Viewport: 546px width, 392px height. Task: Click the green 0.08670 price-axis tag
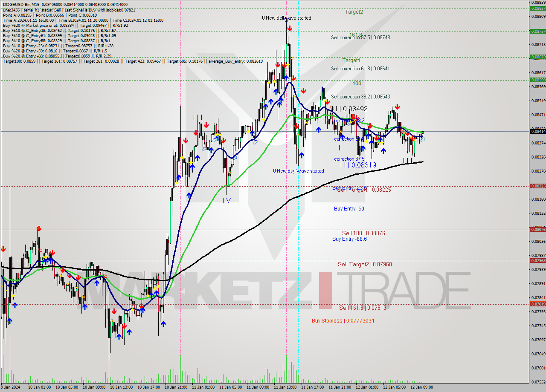(537, 57)
